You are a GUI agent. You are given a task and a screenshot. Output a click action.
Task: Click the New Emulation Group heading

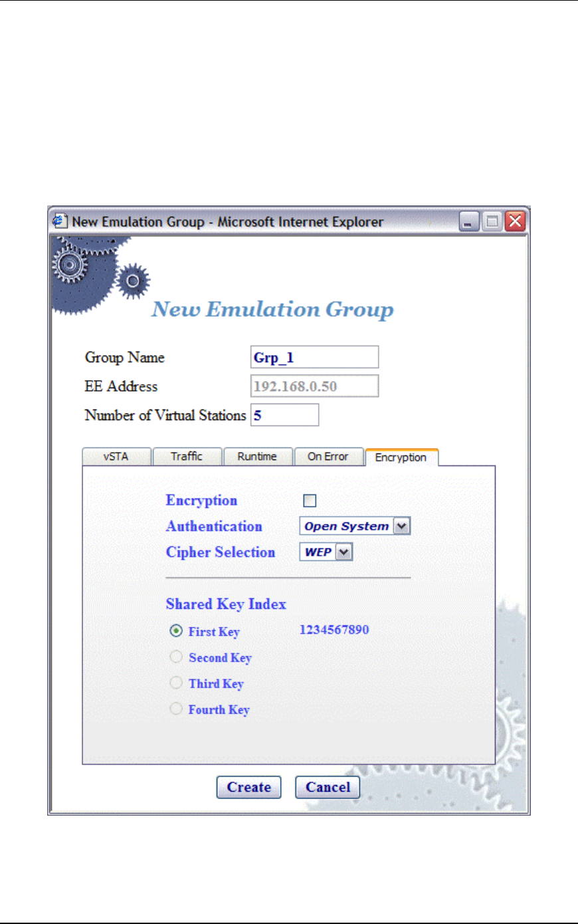[272, 310]
